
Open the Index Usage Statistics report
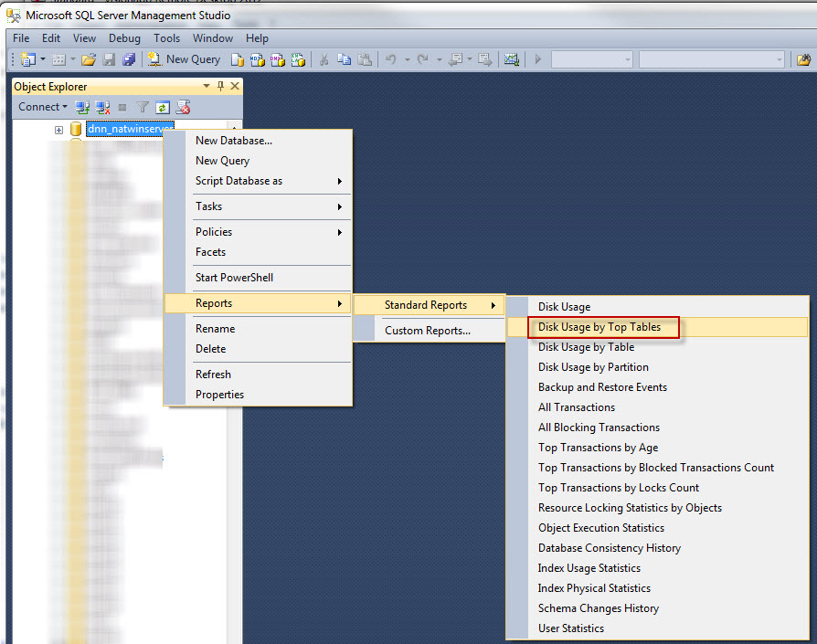589,567
